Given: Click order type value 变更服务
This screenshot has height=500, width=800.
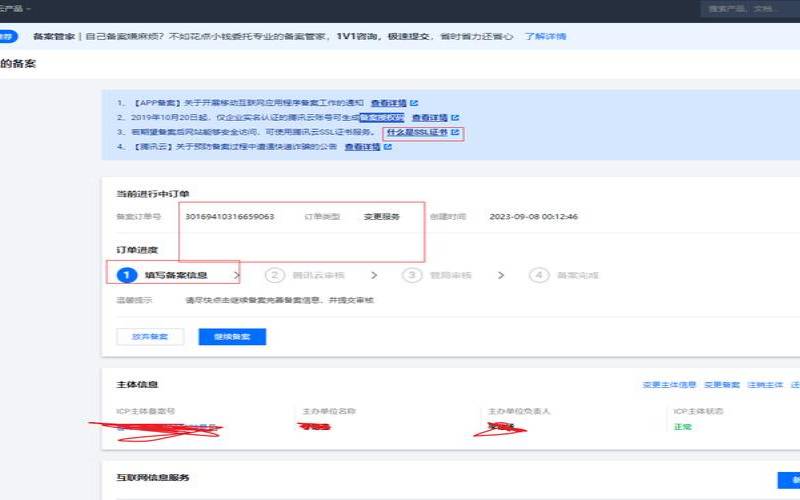Looking at the screenshot, I should (x=382, y=216).
